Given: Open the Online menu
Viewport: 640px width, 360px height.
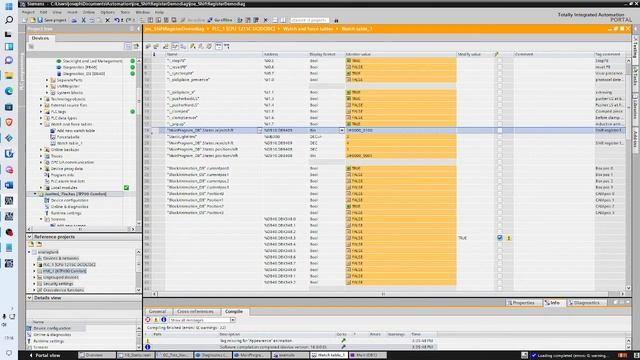Looking at the screenshot, I should pos(89,12).
